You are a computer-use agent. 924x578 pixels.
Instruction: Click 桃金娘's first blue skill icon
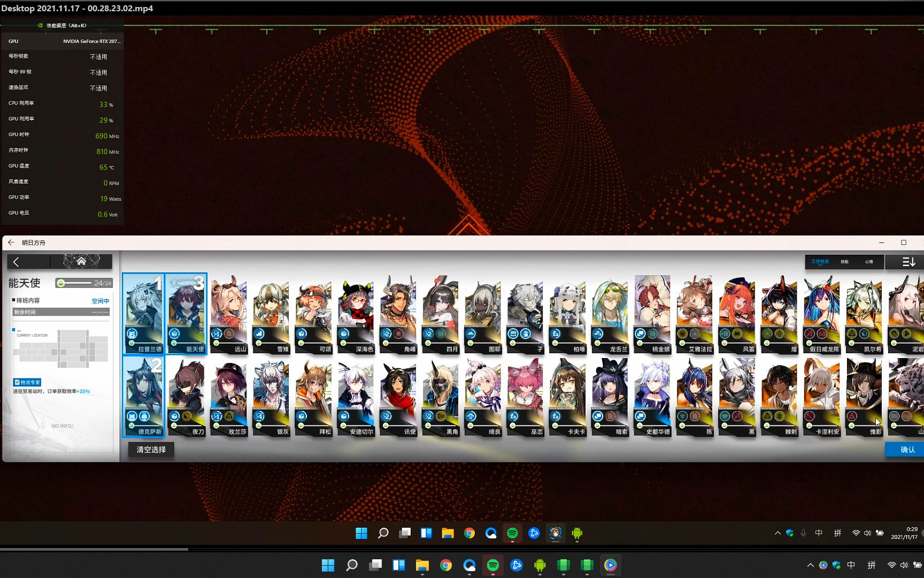point(640,334)
